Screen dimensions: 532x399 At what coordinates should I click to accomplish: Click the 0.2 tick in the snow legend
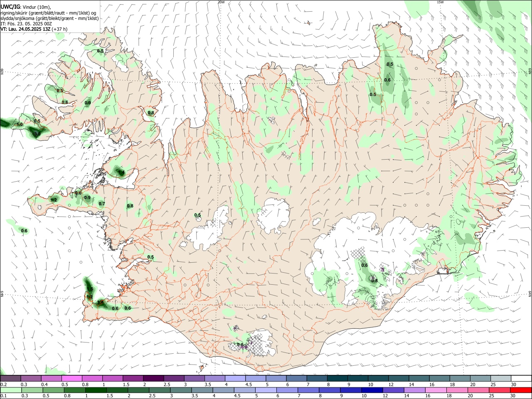[3, 385]
